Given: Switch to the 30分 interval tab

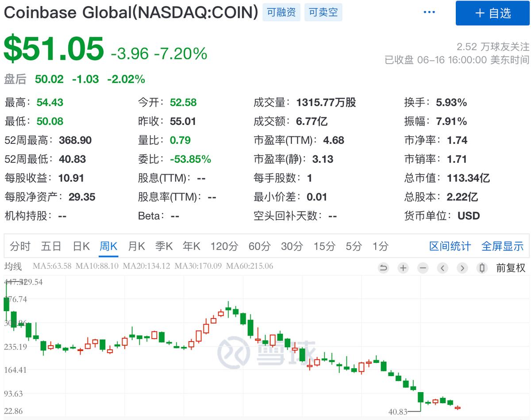Looking at the screenshot, I should point(292,246).
